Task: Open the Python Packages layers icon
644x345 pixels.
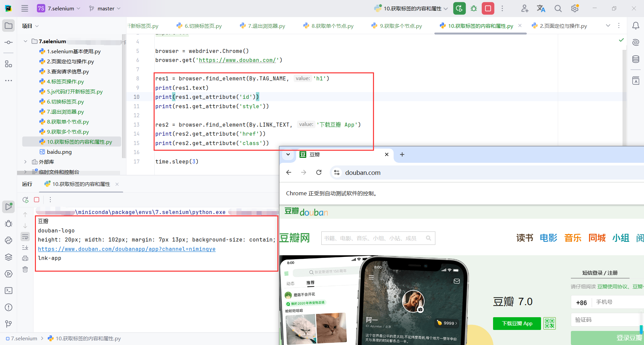Action: (8, 257)
